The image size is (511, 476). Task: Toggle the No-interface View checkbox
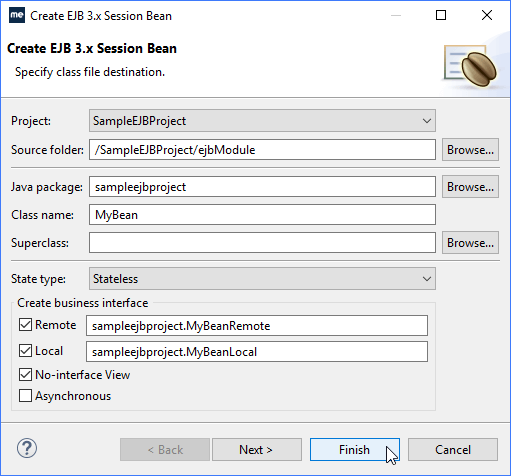tap(25, 375)
